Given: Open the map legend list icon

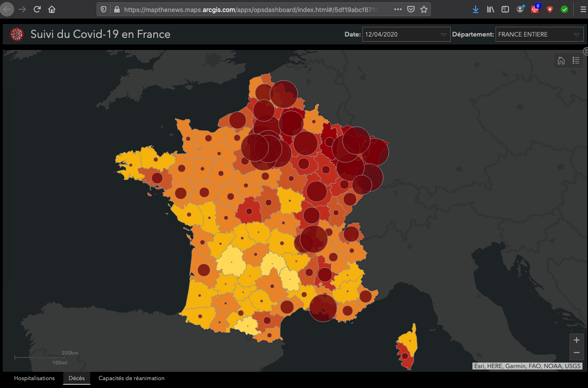Looking at the screenshot, I should click(576, 61).
